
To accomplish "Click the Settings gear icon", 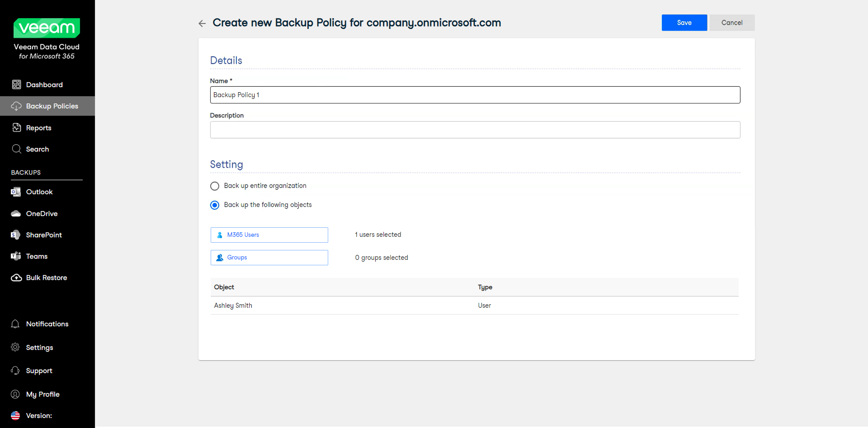I will (x=15, y=347).
